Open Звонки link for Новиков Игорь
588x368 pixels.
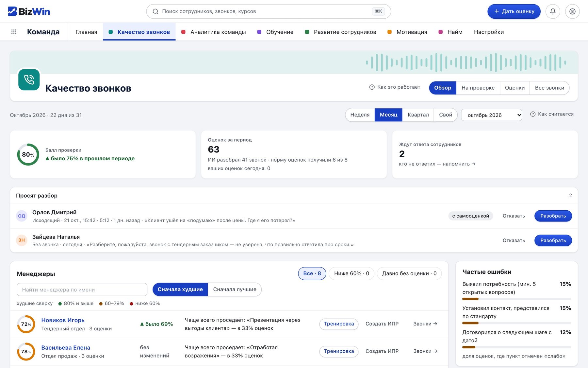425,324
